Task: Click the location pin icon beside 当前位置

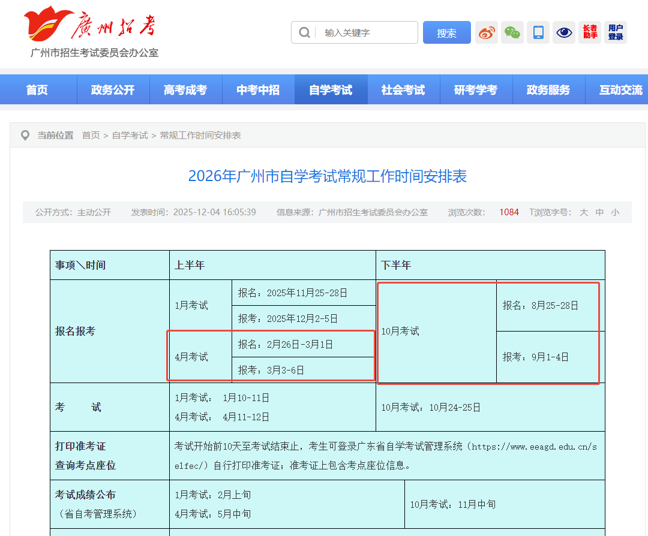Action: (x=24, y=135)
